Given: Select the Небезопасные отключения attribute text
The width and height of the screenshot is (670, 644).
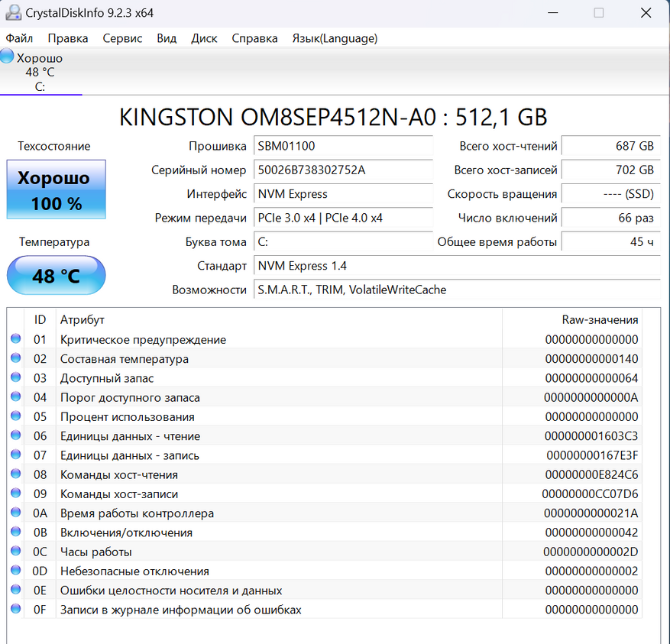Looking at the screenshot, I should [x=134, y=571].
